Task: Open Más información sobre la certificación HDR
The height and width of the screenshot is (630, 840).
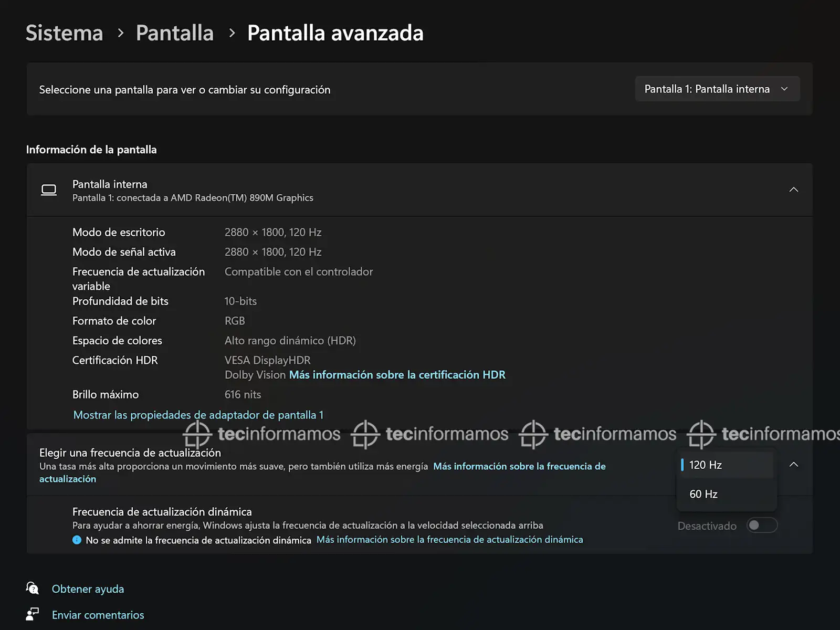Action: tap(397, 375)
